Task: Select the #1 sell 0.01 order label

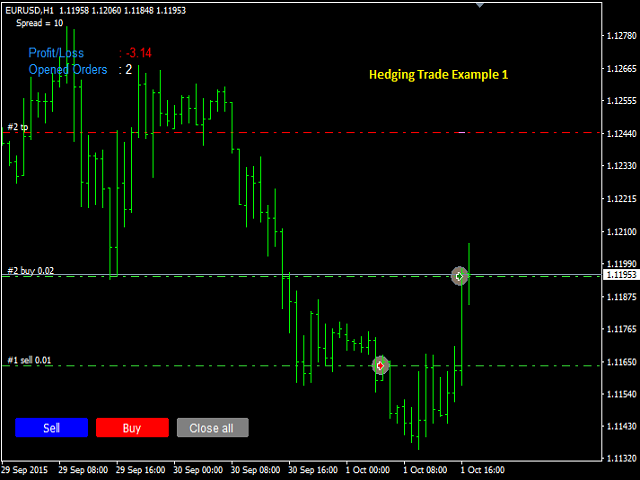Action: (x=29, y=360)
